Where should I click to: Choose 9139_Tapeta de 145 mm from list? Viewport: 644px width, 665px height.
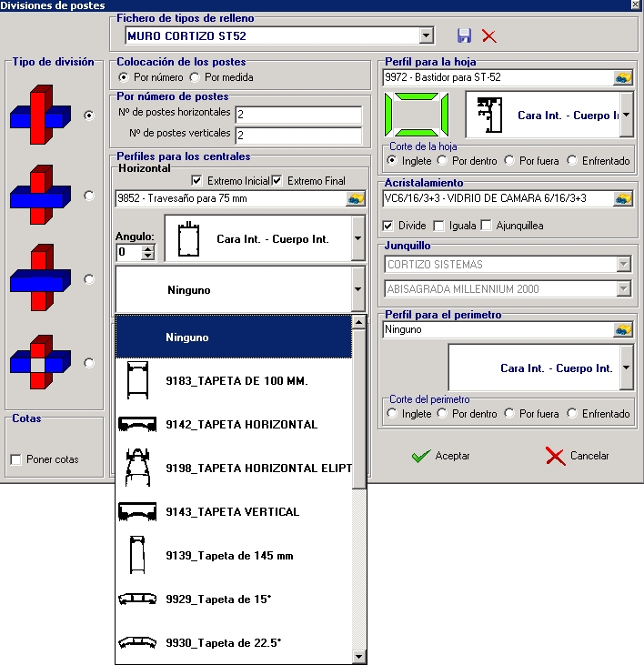[x=234, y=555]
